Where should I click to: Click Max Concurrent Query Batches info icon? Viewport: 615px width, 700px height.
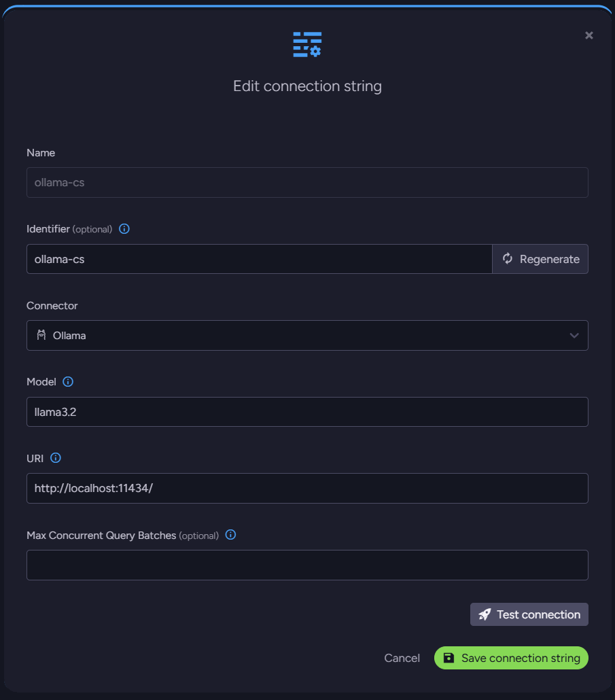tap(230, 535)
